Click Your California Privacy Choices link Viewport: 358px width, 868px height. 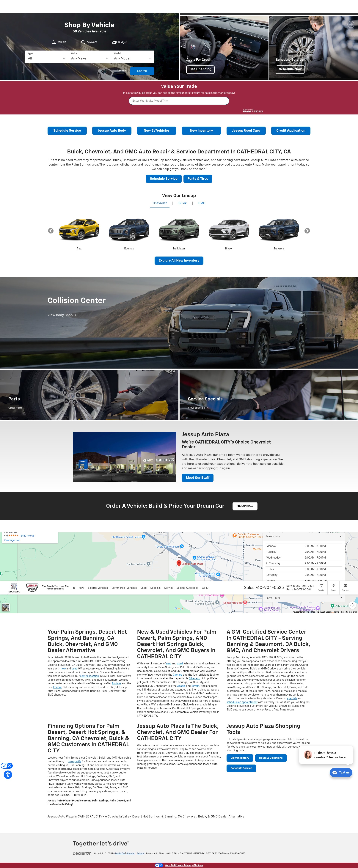(x=184, y=865)
